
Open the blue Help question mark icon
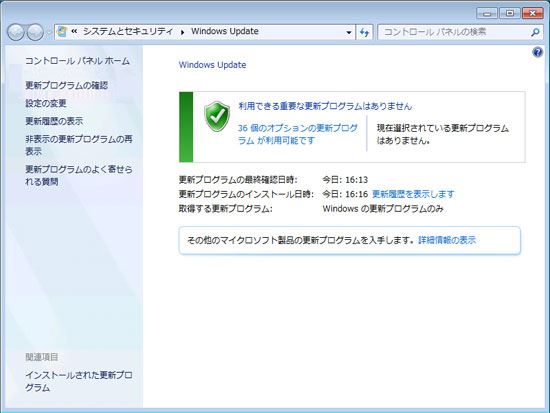pos(537,52)
